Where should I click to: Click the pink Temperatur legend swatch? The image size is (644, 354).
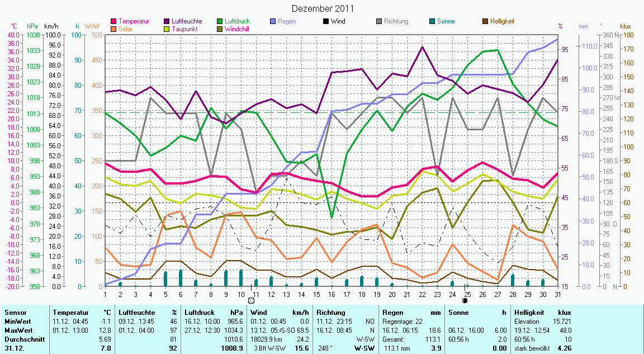[x=115, y=22]
